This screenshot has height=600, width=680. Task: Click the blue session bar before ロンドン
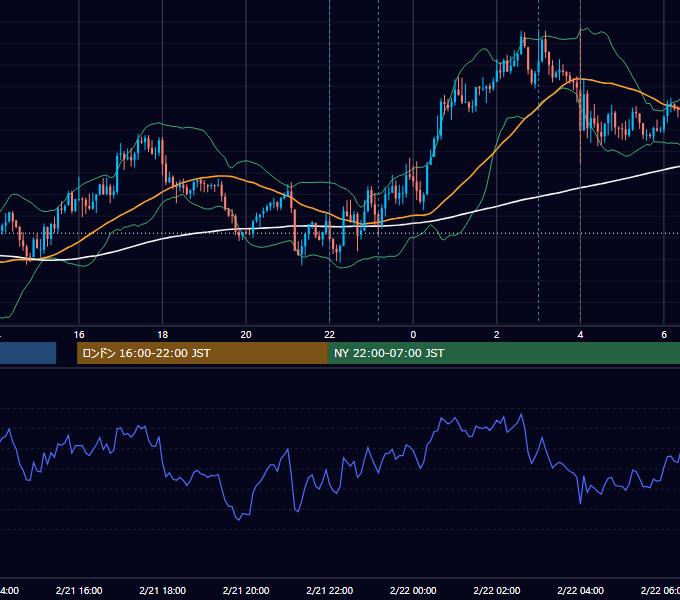pyautogui.click(x=28, y=353)
